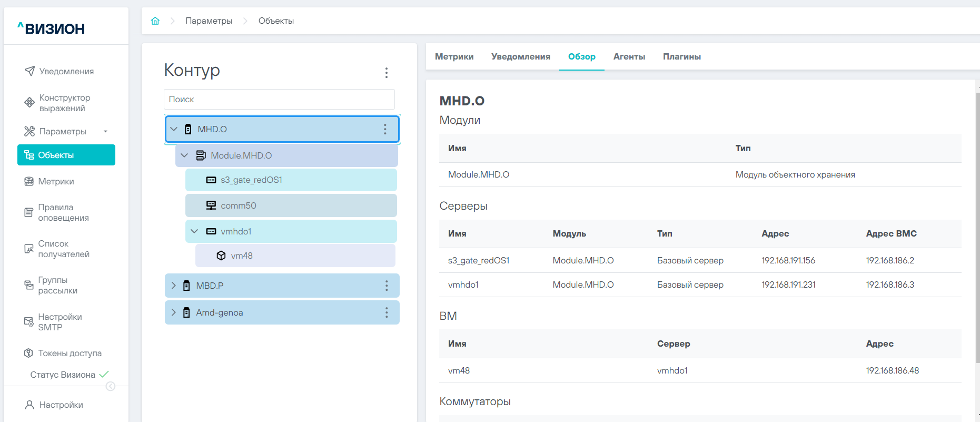
Task: Collapse the vmhdo1 server node
Action: point(194,231)
